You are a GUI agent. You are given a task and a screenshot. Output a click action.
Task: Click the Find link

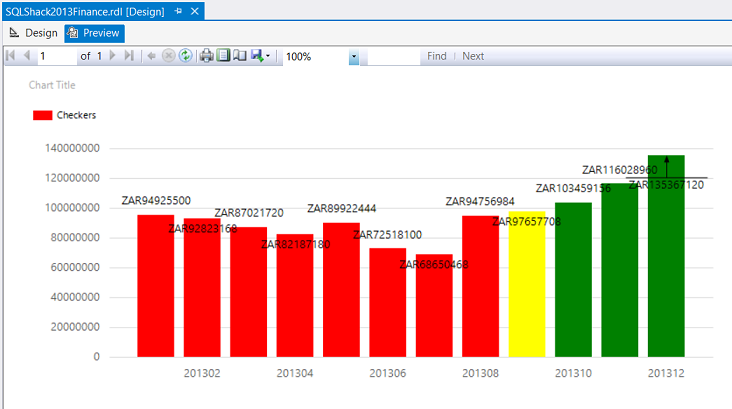click(436, 56)
